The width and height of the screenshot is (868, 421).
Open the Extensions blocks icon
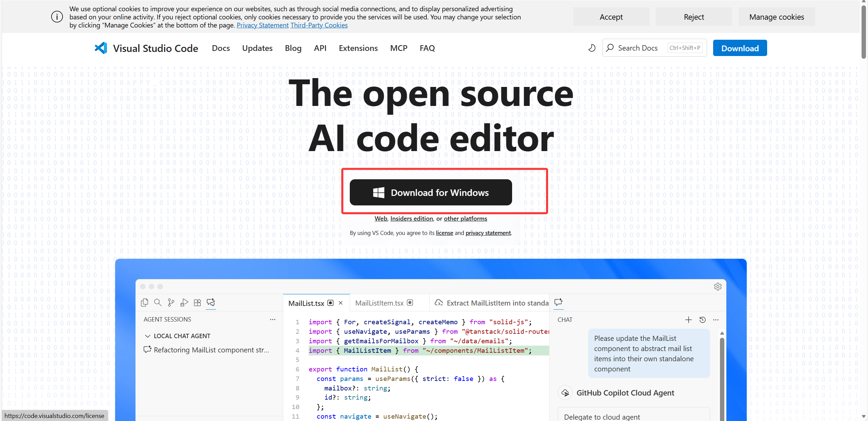[x=197, y=302]
